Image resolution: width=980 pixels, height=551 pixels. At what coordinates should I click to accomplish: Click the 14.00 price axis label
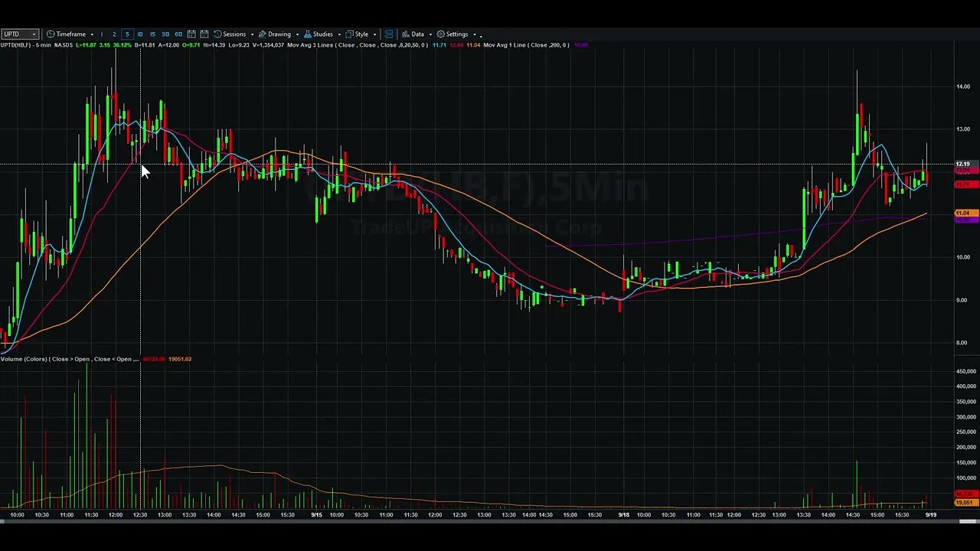click(x=962, y=86)
